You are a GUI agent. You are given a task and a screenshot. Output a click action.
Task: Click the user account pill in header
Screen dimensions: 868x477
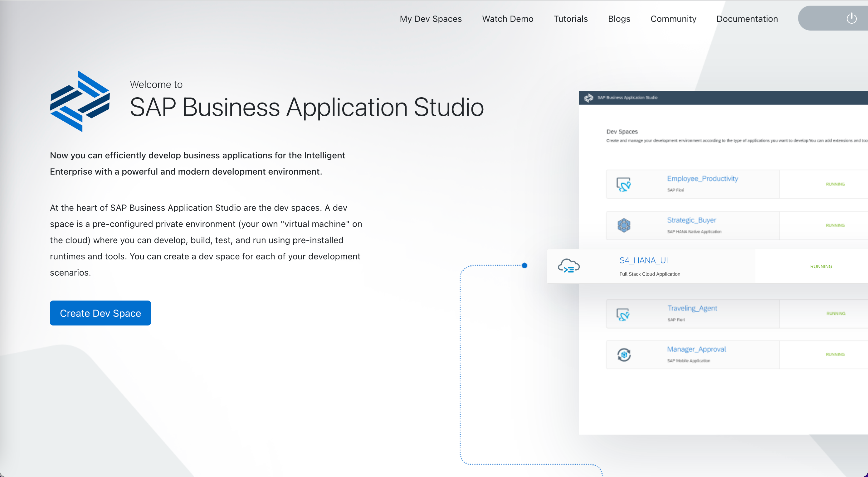click(833, 18)
